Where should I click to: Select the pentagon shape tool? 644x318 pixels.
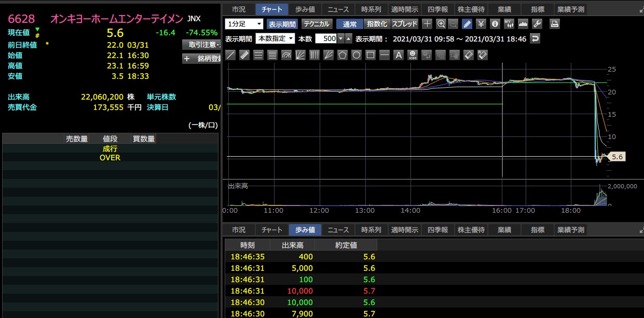(x=342, y=54)
